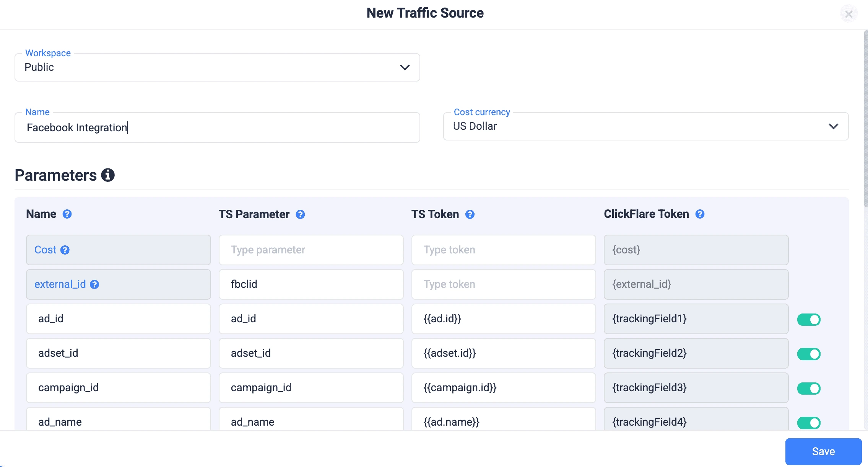Viewport: 868px width, 467px height.
Task: Click the New Traffic Source title
Action: click(425, 13)
